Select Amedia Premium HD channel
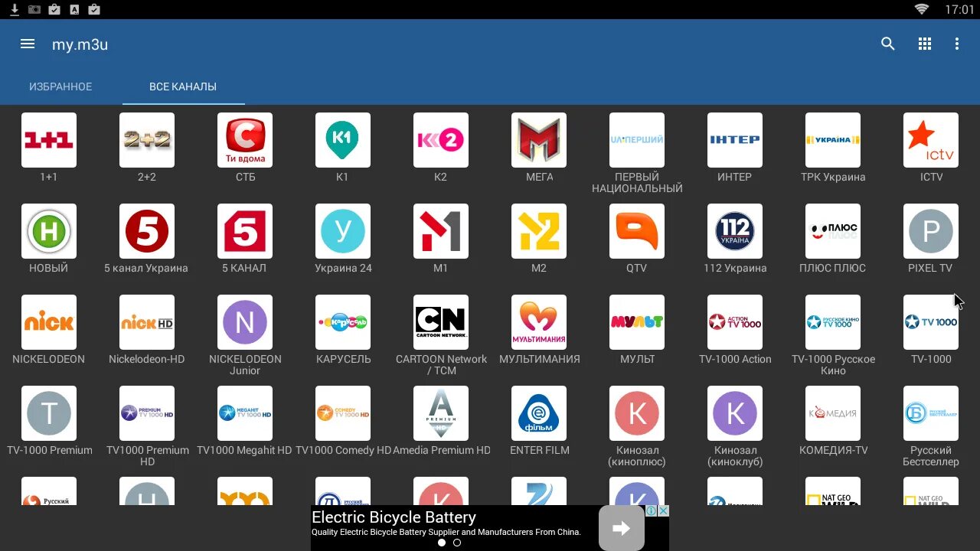This screenshot has width=980, height=551. point(441,413)
